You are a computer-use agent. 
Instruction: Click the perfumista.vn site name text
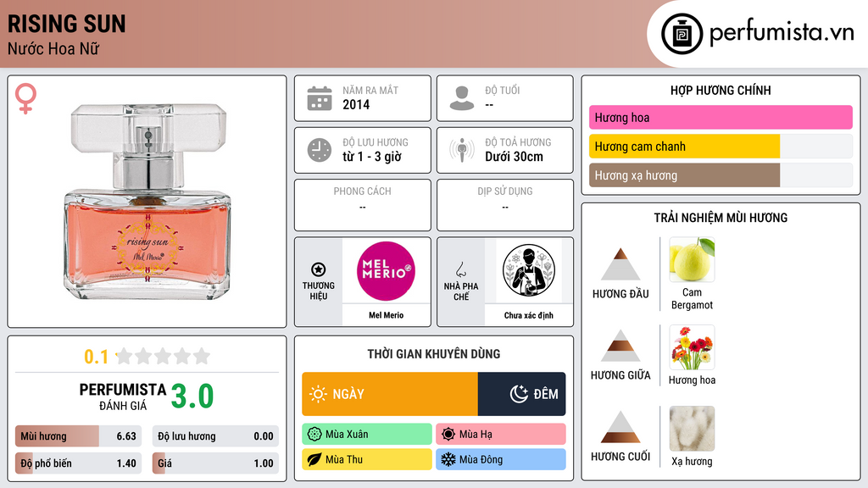(x=782, y=33)
